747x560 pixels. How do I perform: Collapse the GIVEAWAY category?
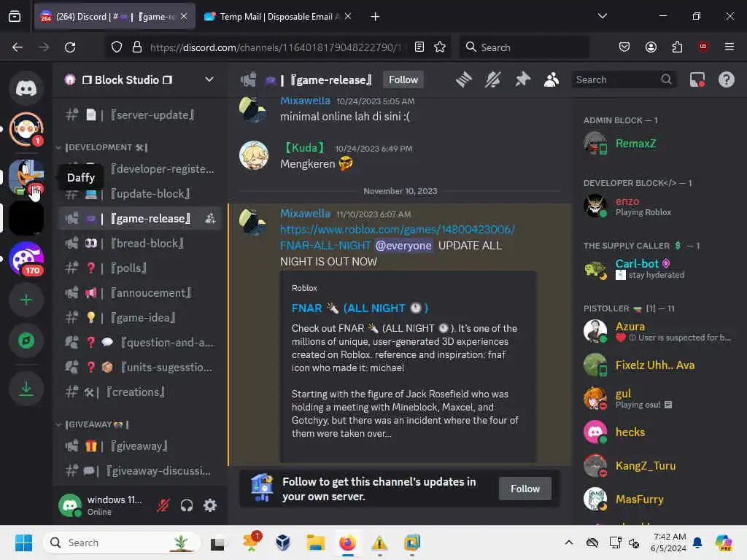[93, 424]
